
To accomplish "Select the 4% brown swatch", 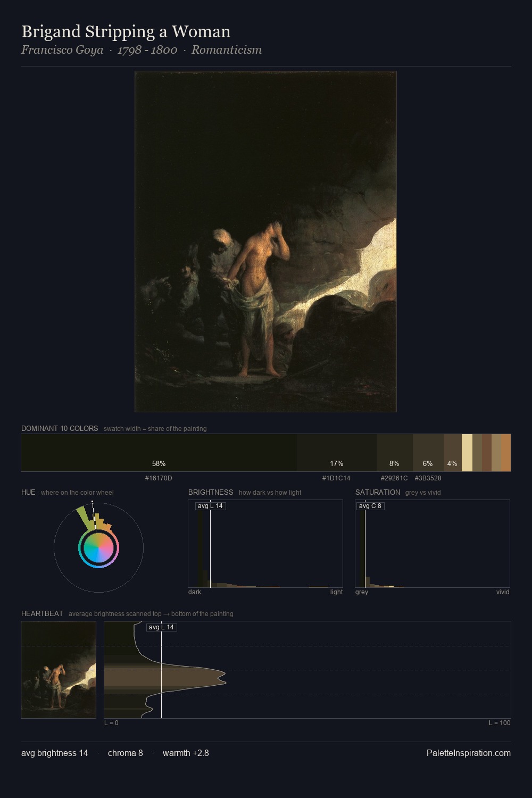I will (x=453, y=453).
